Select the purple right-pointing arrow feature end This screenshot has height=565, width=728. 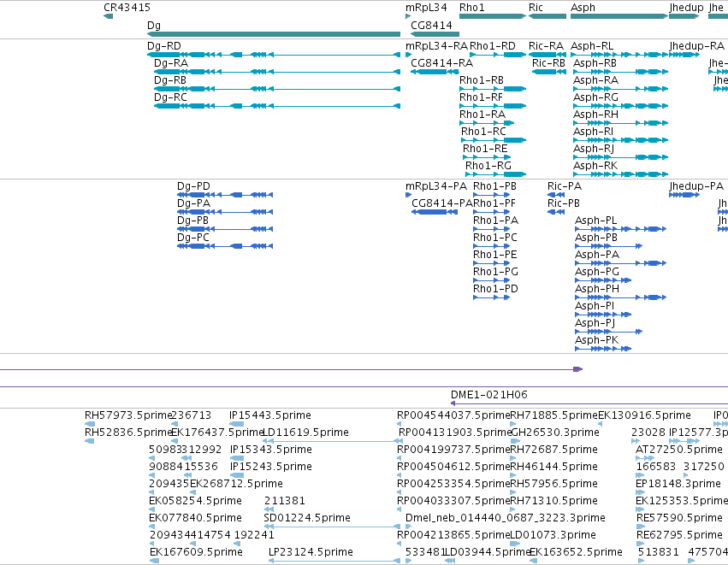click(578, 369)
